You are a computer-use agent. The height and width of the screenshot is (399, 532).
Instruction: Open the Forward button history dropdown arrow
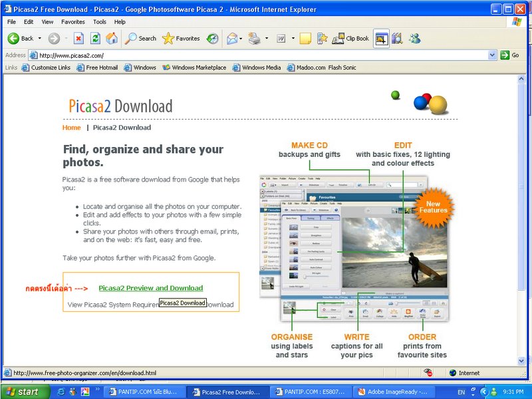pyautogui.click(x=66, y=39)
